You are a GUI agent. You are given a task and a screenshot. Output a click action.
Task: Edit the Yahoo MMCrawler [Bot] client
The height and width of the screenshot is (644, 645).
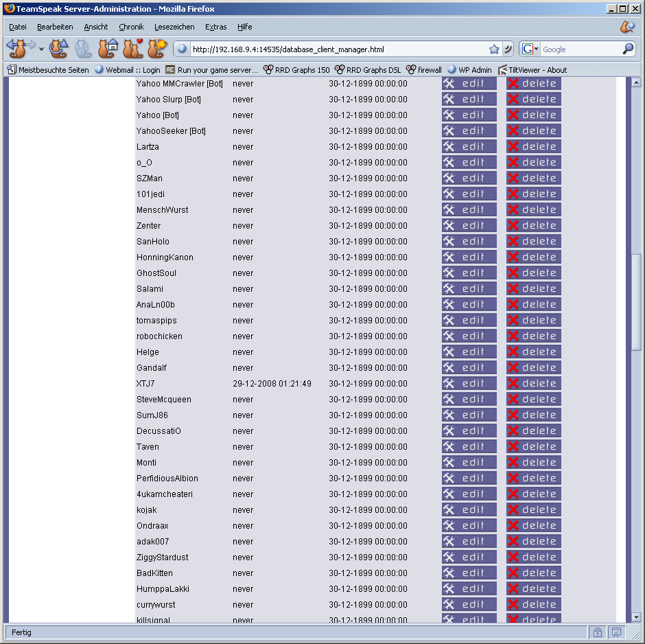469,84
